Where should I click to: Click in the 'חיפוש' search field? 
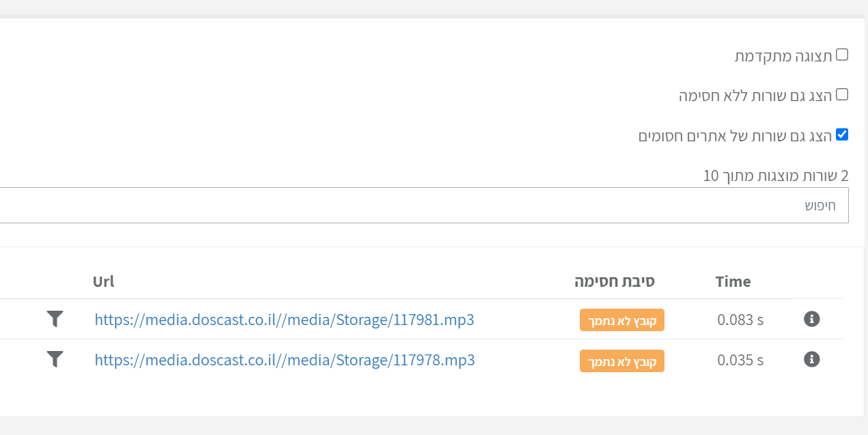click(x=423, y=205)
